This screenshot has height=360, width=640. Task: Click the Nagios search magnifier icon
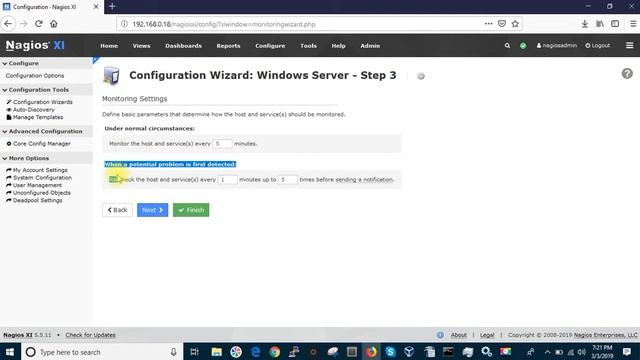[507, 46]
